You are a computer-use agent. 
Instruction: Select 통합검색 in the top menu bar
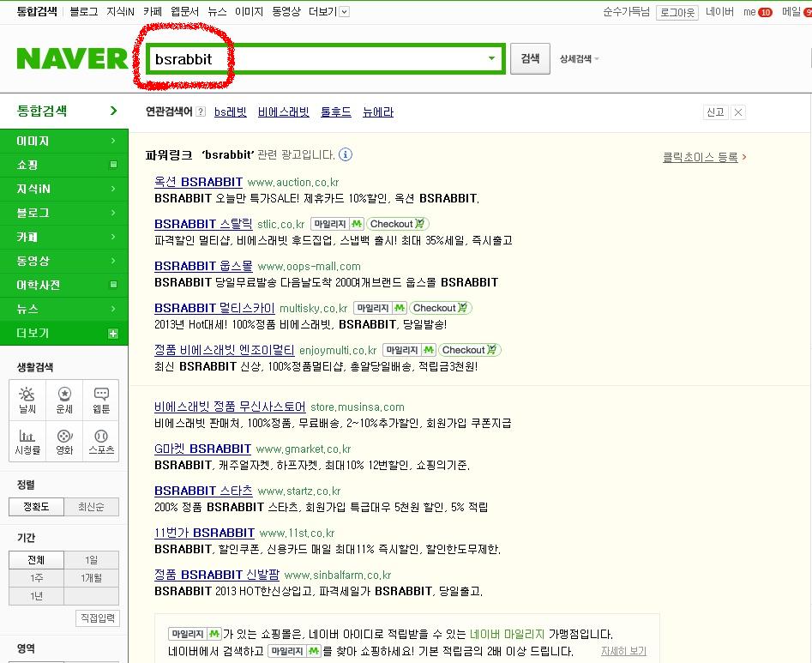(x=37, y=11)
